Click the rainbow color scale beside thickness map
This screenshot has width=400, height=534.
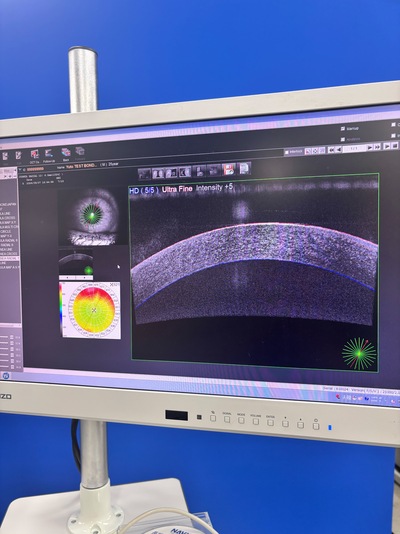click(61, 309)
